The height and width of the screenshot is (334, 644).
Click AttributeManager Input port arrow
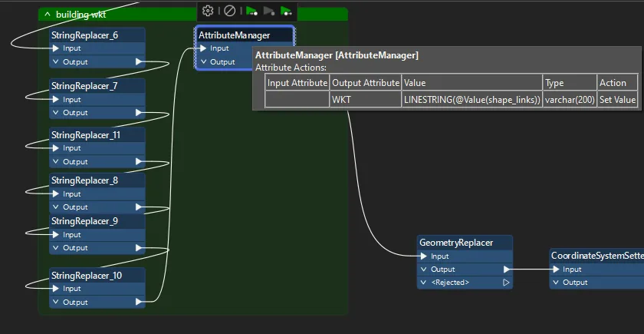(203, 48)
